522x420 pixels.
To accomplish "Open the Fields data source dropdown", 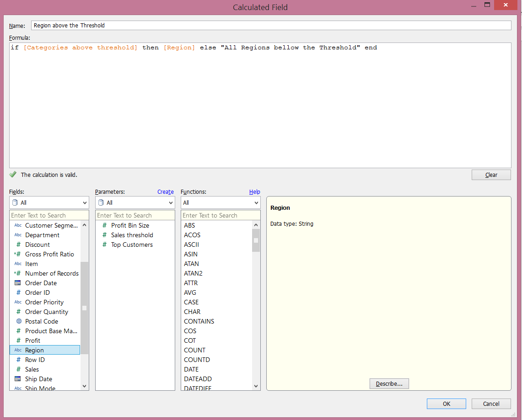I will point(49,202).
